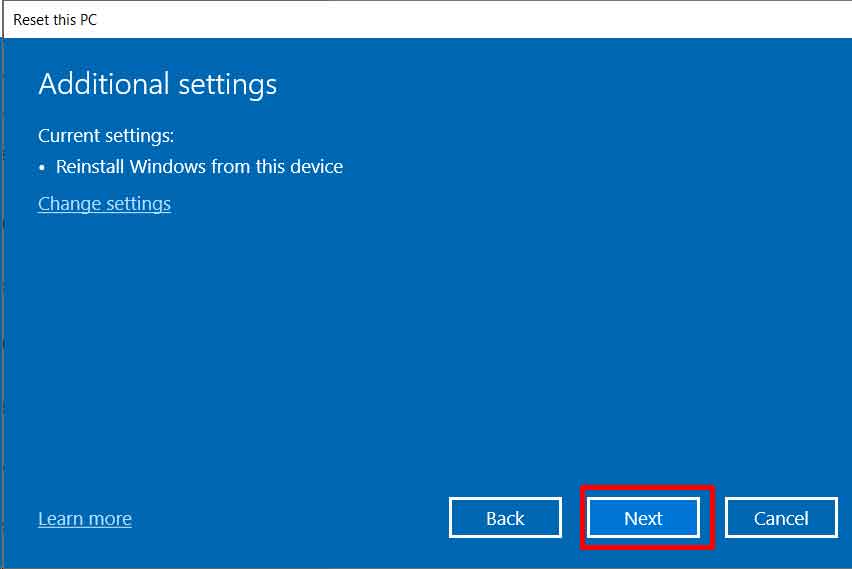Modify reinstall options via Change settings
The image size is (852, 569).
104,204
